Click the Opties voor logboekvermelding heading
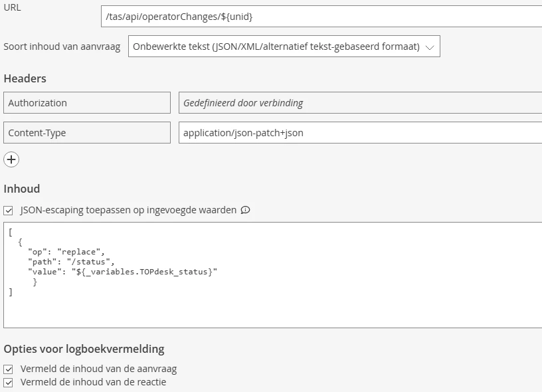This screenshot has width=542, height=392. [84, 349]
